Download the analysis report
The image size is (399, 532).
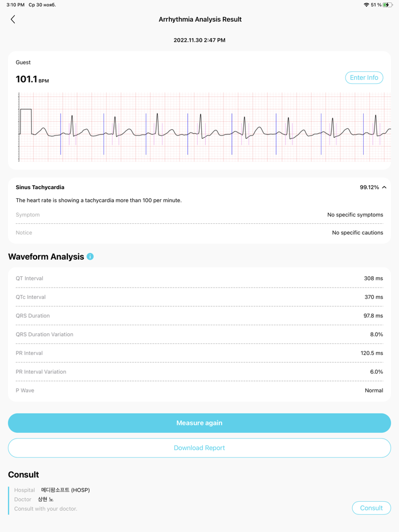(x=199, y=448)
